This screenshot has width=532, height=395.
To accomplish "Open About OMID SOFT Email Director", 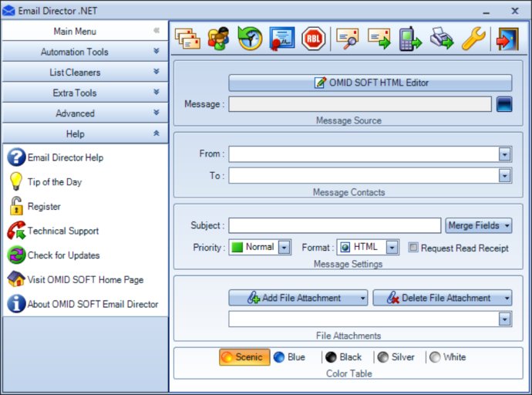I will coord(82,304).
